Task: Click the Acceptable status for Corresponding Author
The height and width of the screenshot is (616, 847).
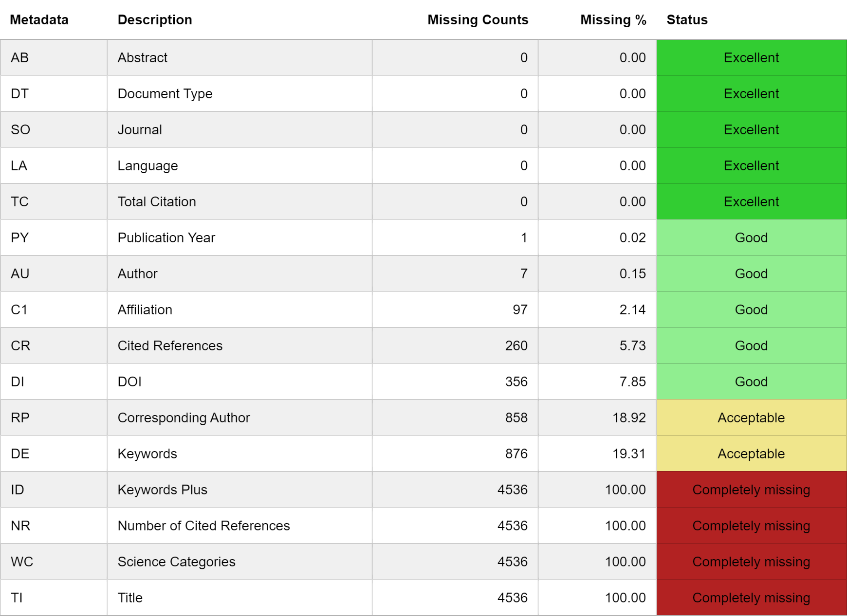Action: click(751, 417)
